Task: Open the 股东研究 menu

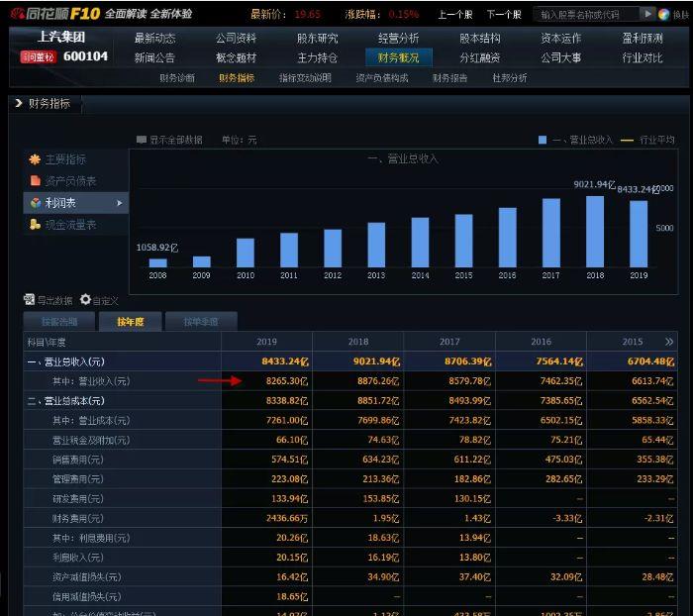Action: 318,39
